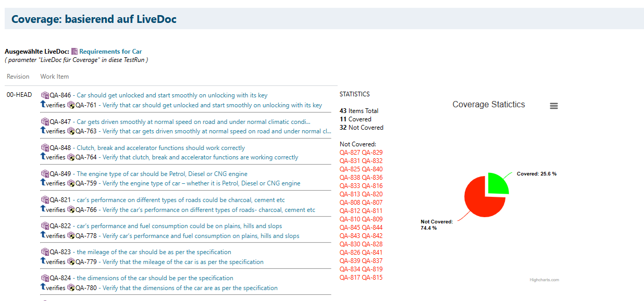The width and height of the screenshot is (644, 301).
Task: Open not covered item QA-831
Action: tap(350, 161)
